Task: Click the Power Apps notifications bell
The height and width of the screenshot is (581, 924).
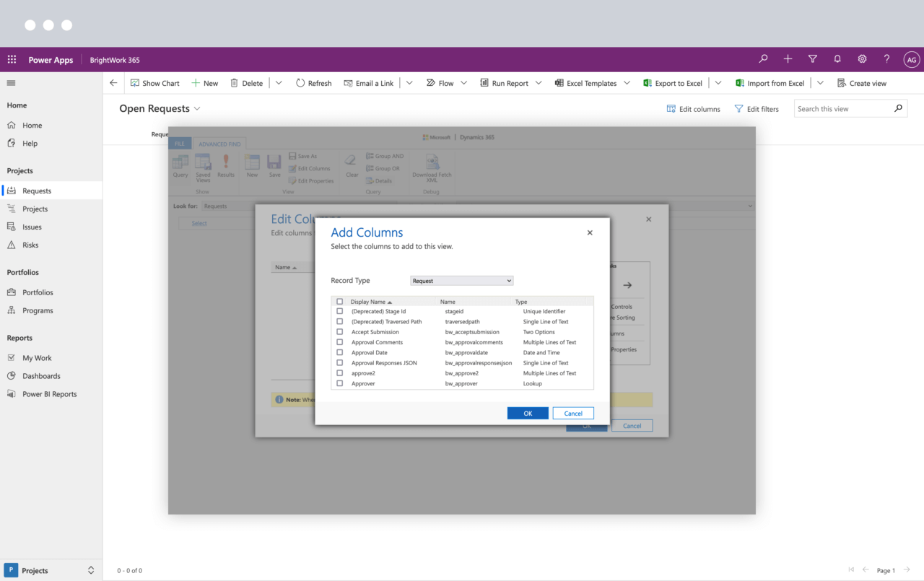Action: (x=837, y=59)
